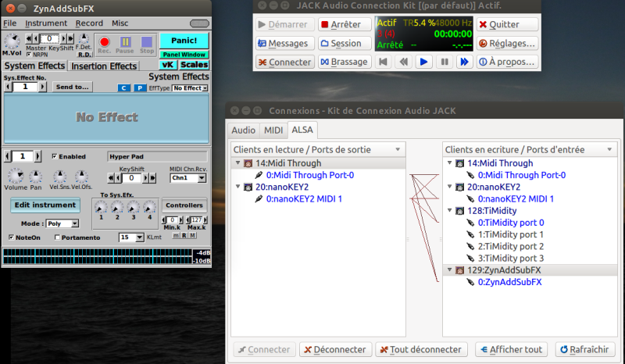Viewport: 625px width, 364px height.
Task: Click the Arrêter button in JACK
Action: pos(345,24)
